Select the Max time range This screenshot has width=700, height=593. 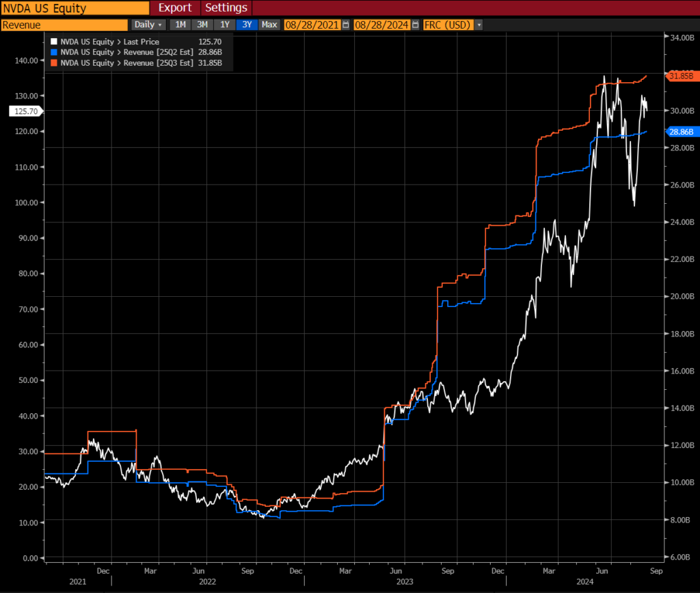tap(269, 25)
